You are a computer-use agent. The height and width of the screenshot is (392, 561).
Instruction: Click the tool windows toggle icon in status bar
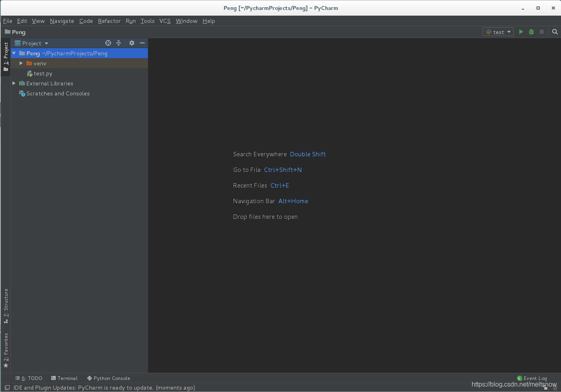coord(7,388)
